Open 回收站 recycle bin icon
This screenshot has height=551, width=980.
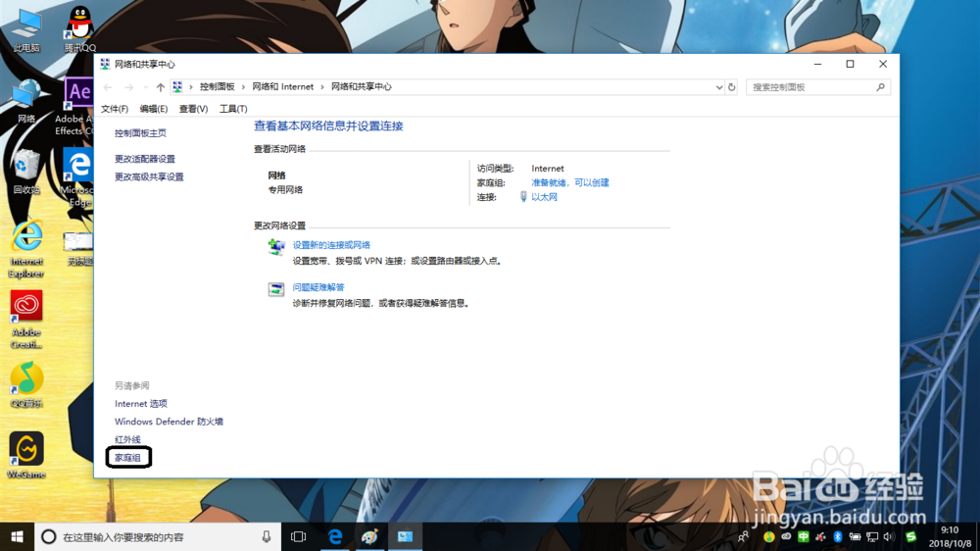[x=25, y=171]
